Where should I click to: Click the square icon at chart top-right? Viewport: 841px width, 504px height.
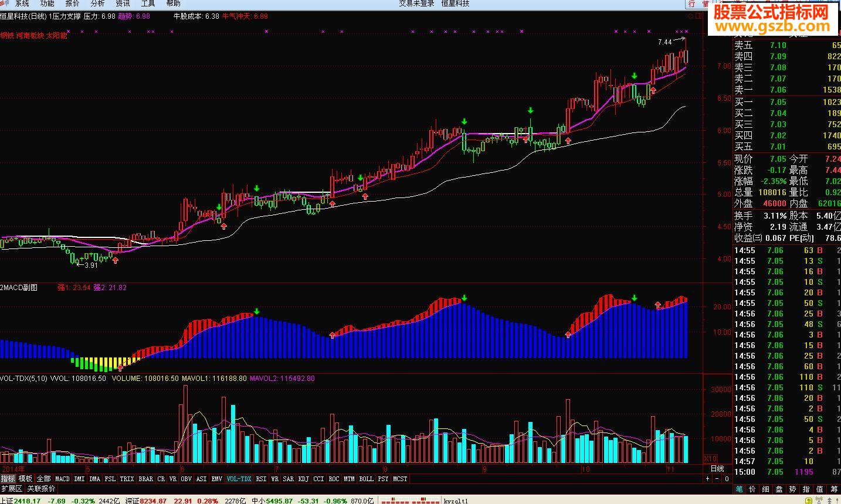[698, 16]
